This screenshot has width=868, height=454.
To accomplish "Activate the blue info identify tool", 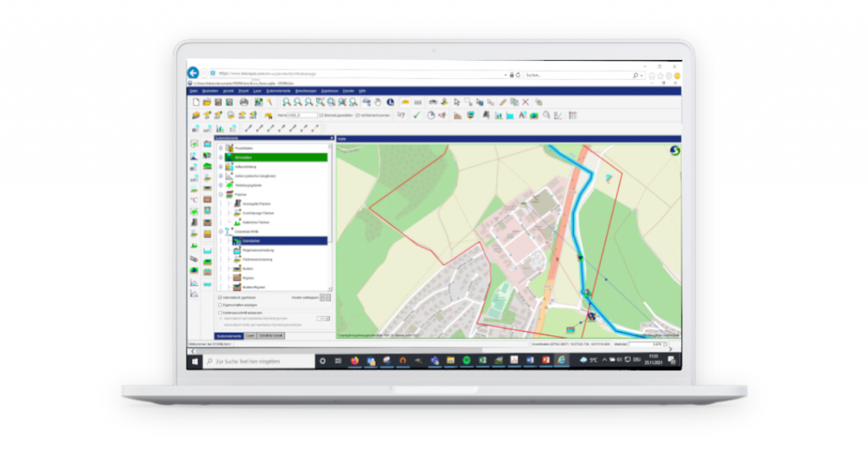I will [x=390, y=102].
